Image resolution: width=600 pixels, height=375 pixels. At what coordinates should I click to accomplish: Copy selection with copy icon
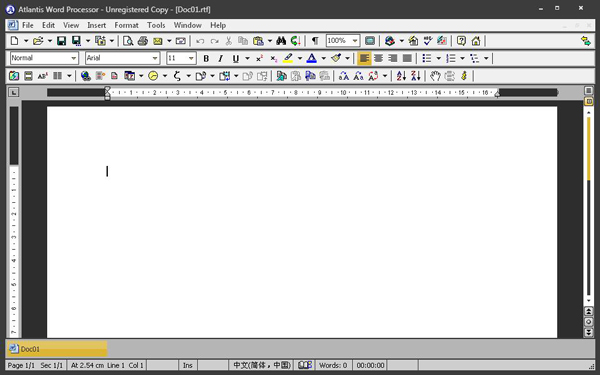click(x=243, y=41)
